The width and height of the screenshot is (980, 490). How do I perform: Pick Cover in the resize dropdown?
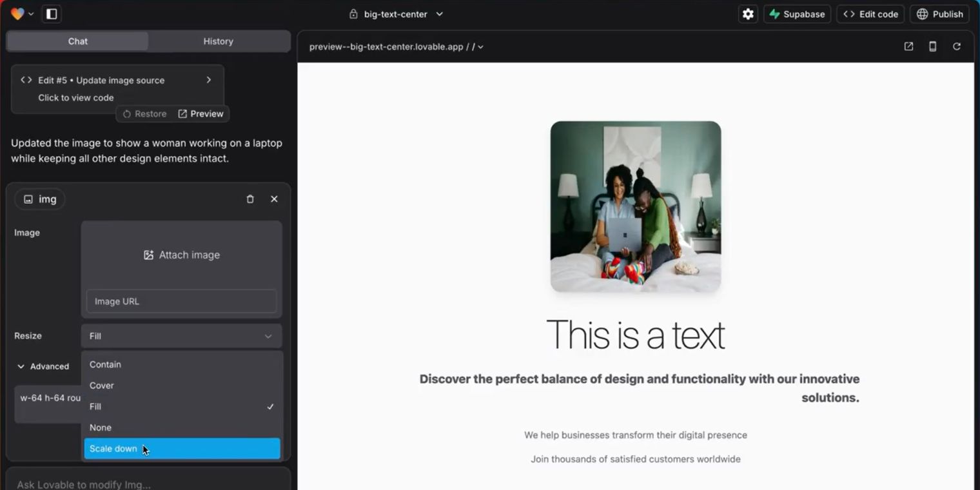(182, 386)
